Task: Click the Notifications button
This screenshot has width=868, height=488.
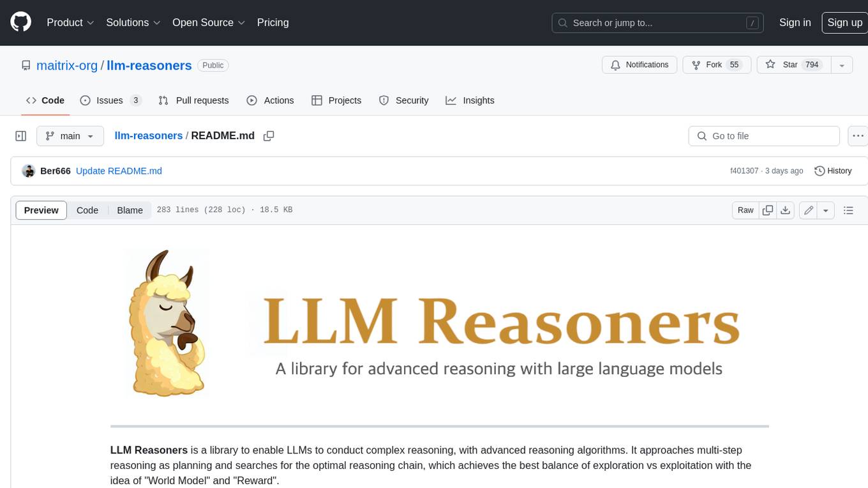Action: tap(640, 65)
